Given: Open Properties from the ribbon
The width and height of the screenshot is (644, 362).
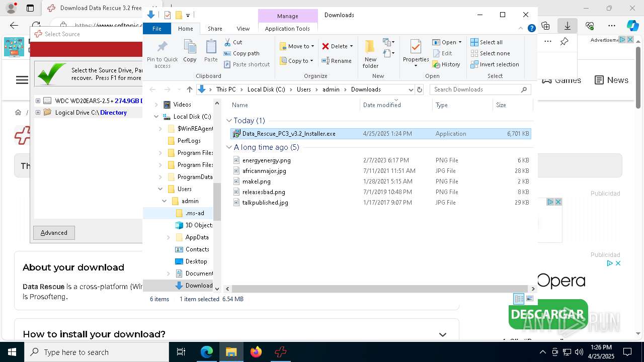Looking at the screenshot, I should [x=416, y=54].
